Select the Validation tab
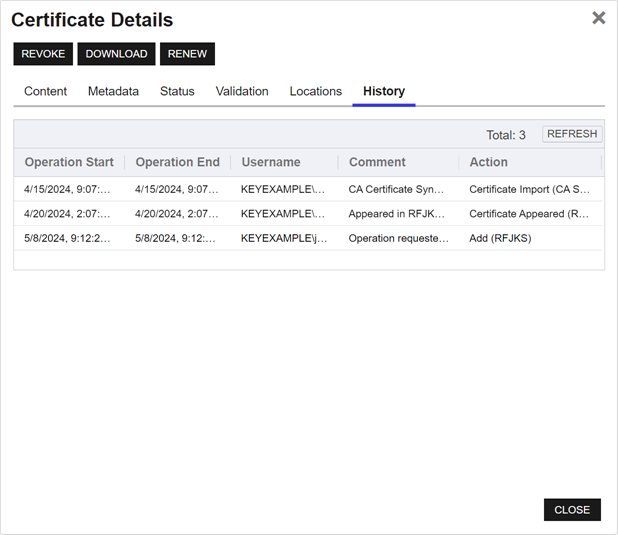 click(x=242, y=91)
